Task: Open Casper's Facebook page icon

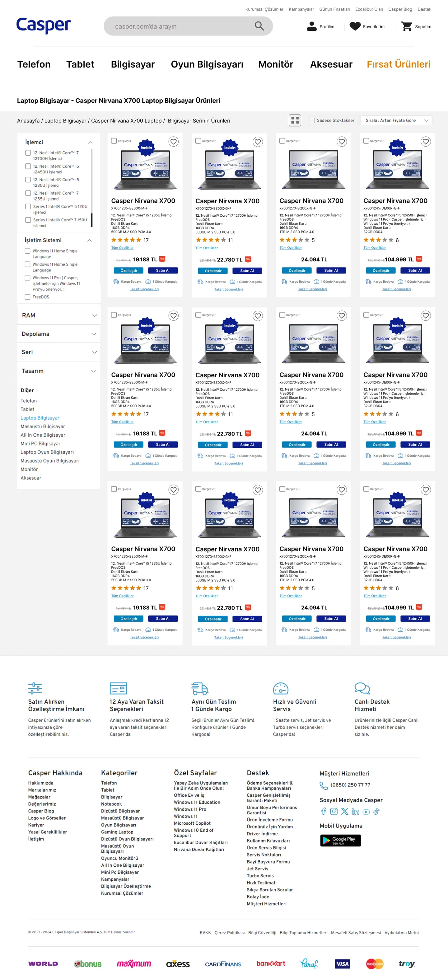Action: click(x=323, y=812)
